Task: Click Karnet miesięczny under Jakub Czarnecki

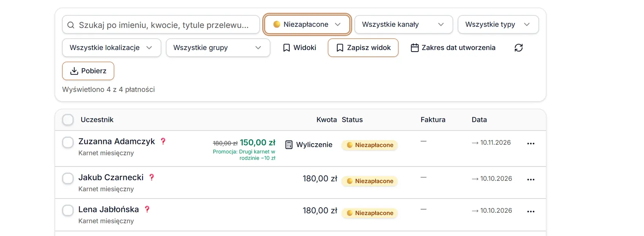Action: coord(106,189)
